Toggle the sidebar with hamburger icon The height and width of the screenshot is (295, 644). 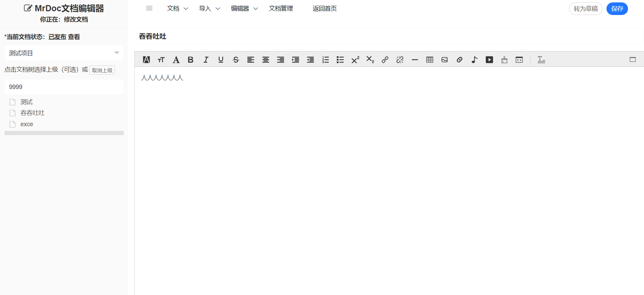[149, 9]
